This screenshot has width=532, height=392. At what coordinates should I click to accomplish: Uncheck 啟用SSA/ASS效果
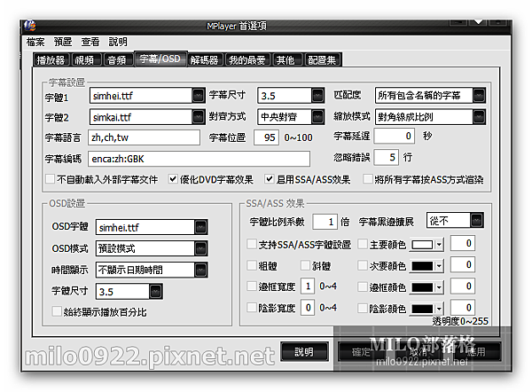(269, 179)
